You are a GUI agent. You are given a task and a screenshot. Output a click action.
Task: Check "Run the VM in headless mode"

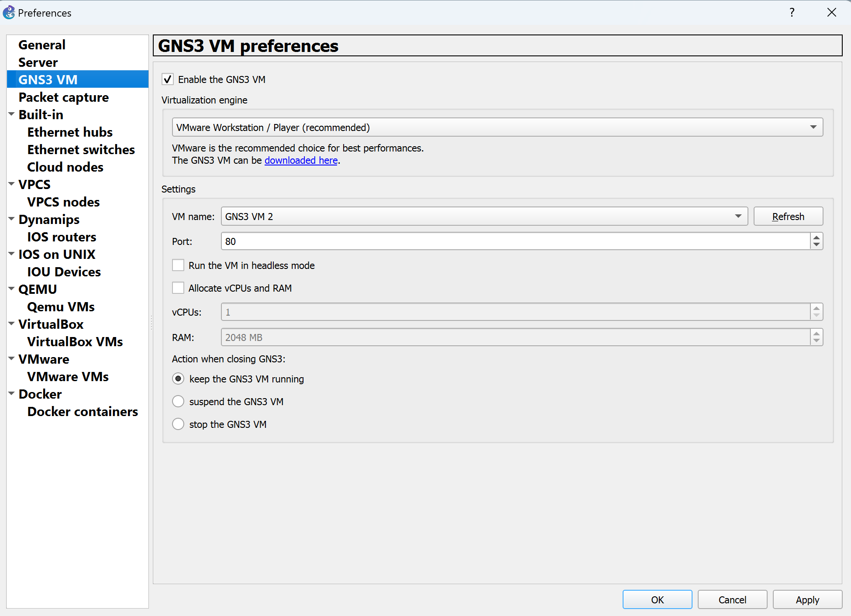point(178,265)
